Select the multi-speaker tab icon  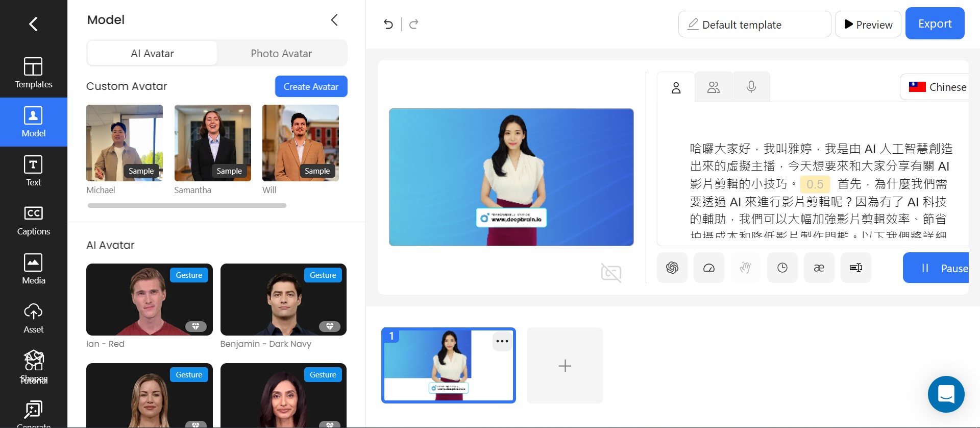pyautogui.click(x=714, y=87)
